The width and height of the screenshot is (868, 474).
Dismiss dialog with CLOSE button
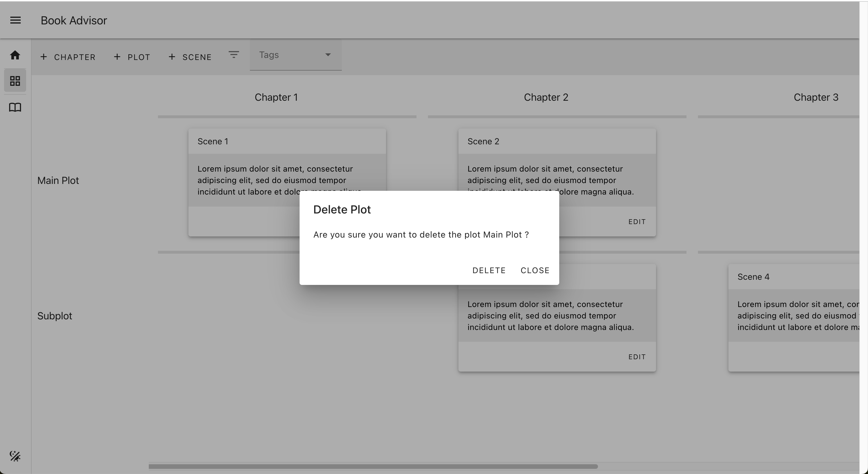(535, 270)
